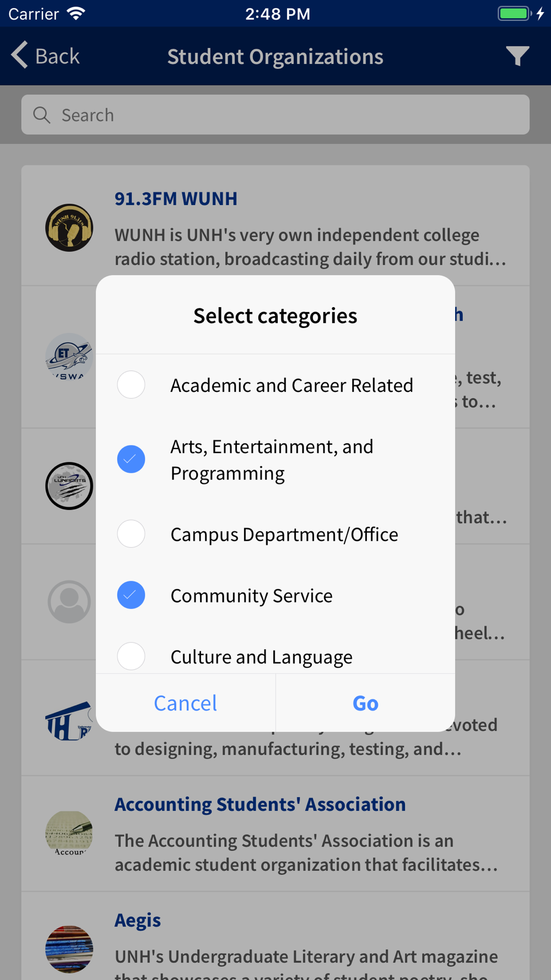Tap the Lunacats round logo
Image resolution: width=551 pixels, height=980 pixels.
click(69, 486)
